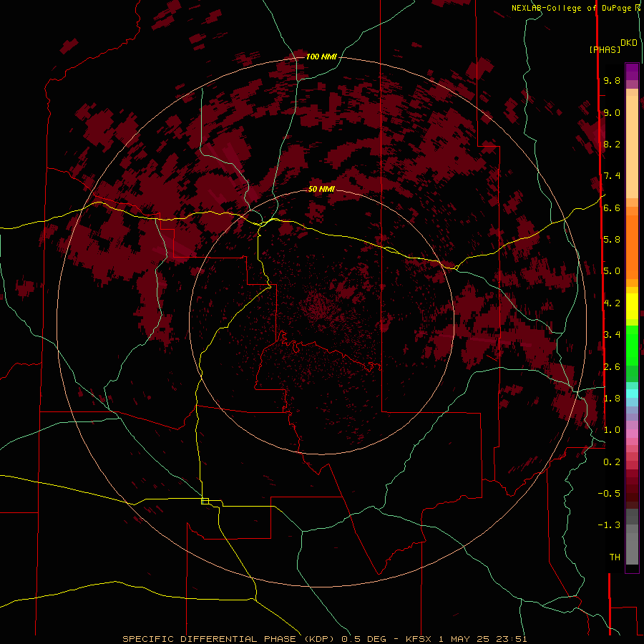Click the orange segment of the color bar
644x644 pixels.
[632, 248]
